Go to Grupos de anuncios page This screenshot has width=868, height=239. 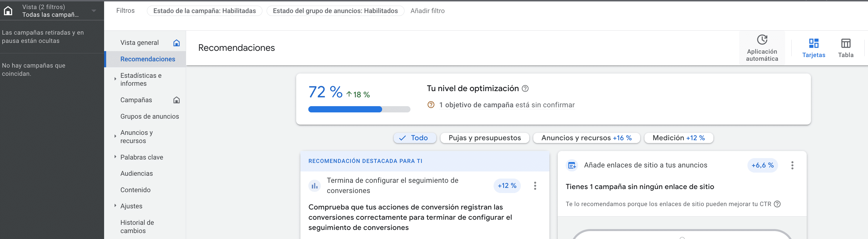pos(149,116)
